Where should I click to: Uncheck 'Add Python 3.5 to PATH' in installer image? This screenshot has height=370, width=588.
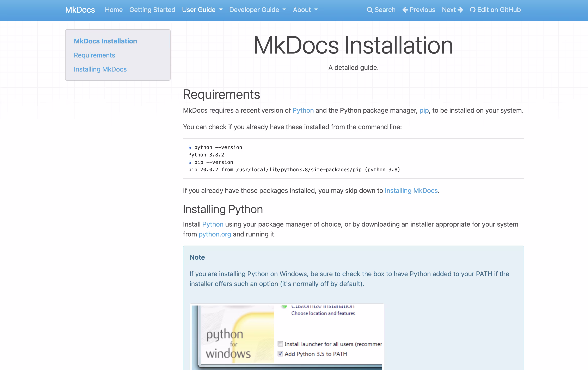280,354
